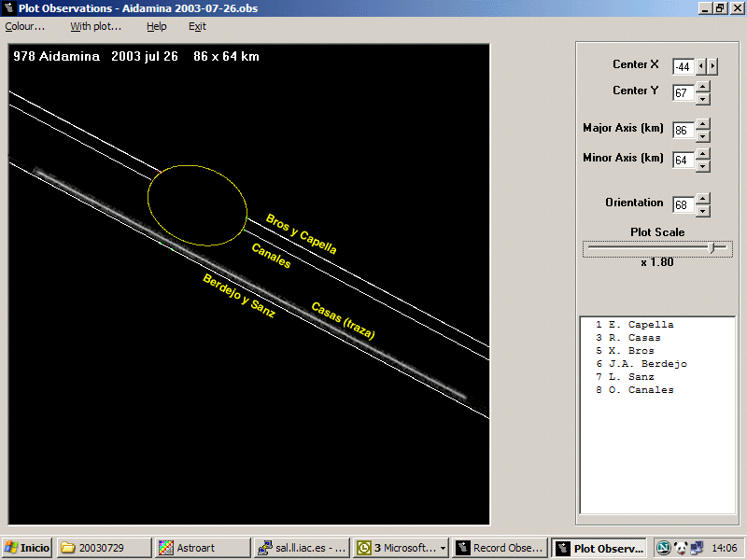Close the Plot Observations window
Viewport: 747px width, 560px height.
[737, 8]
